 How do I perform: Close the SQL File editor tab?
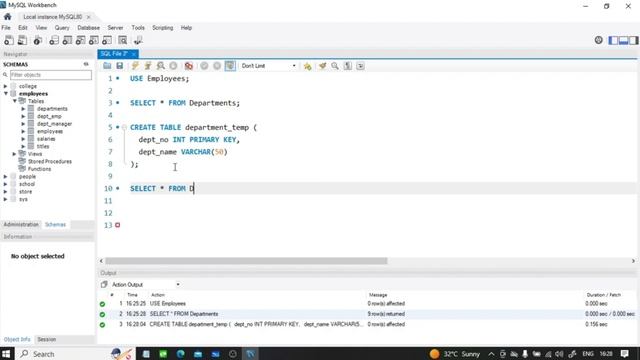click(x=134, y=54)
